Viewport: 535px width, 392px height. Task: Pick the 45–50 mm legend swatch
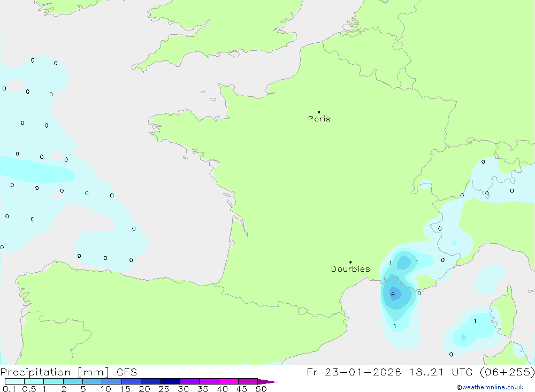248,381
